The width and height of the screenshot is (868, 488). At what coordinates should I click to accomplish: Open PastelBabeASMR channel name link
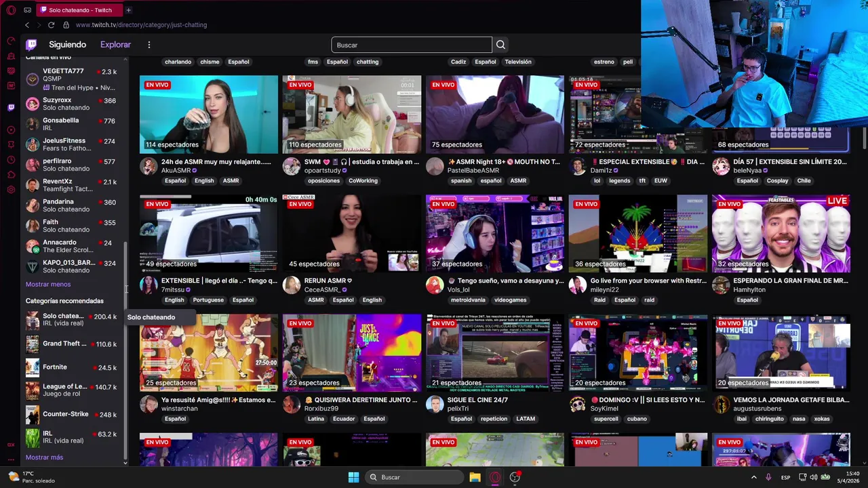click(x=473, y=171)
